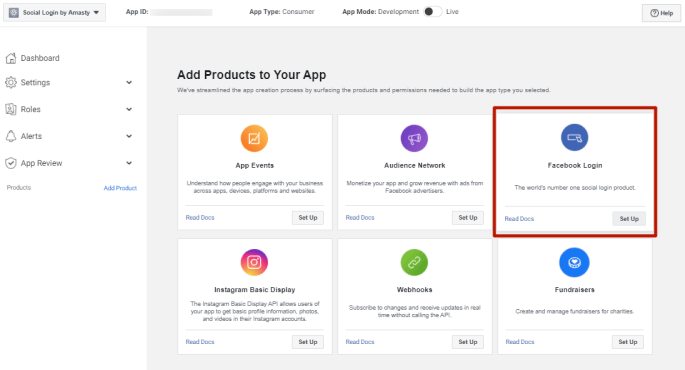Click the Products section label
The height and width of the screenshot is (370, 685).
(19, 187)
